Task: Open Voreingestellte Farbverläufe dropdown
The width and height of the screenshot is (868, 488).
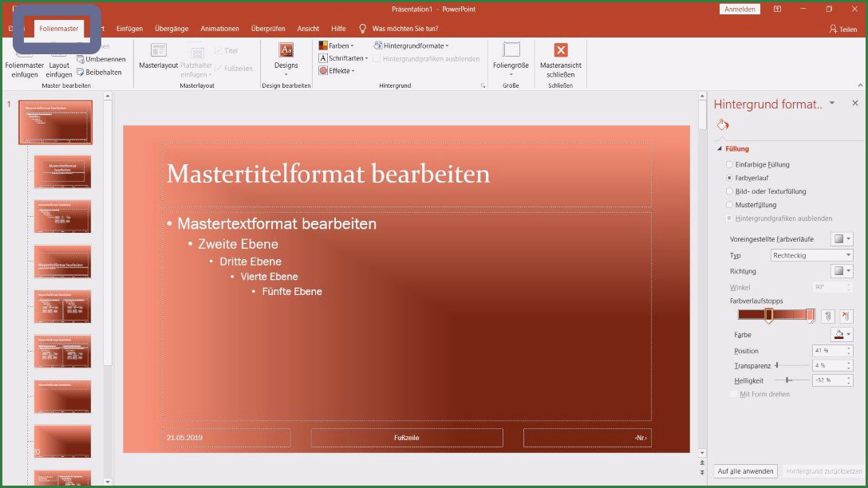Action: coord(842,239)
